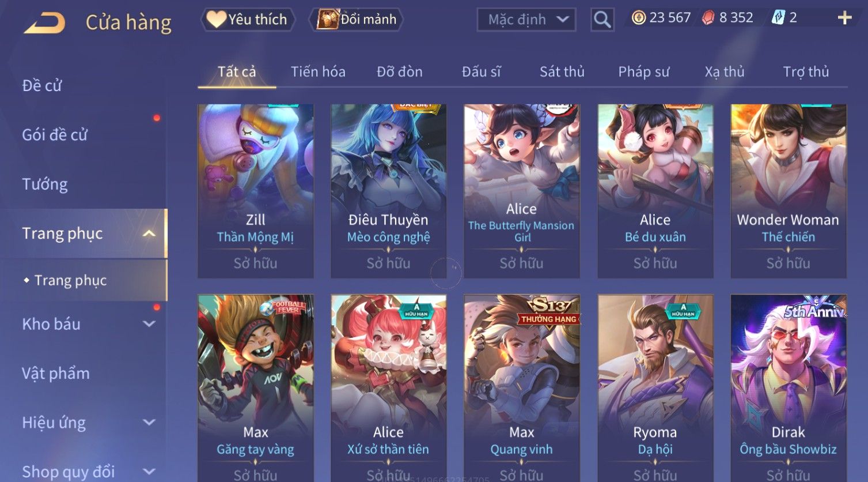Select Zill Thần Mộng Mị skin card
Image resolution: width=868 pixels, height=482 pixels.
pos(256,191)
